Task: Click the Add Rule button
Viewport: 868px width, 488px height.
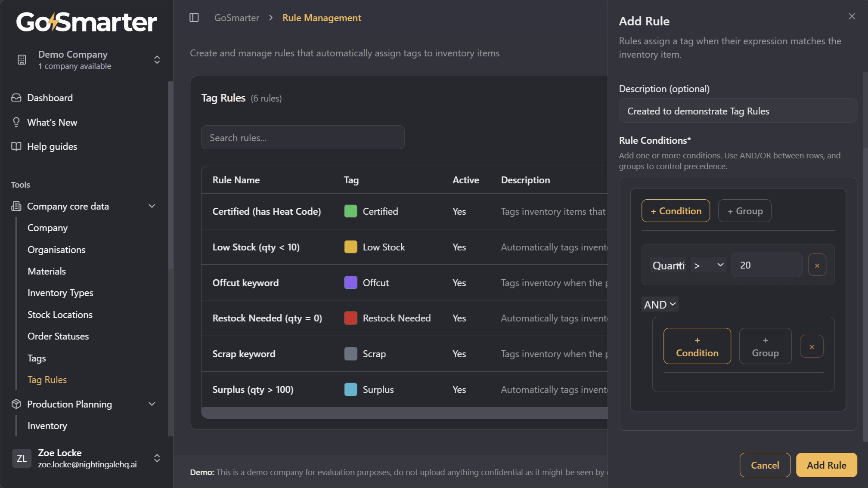Action: (x=826, y=465)
